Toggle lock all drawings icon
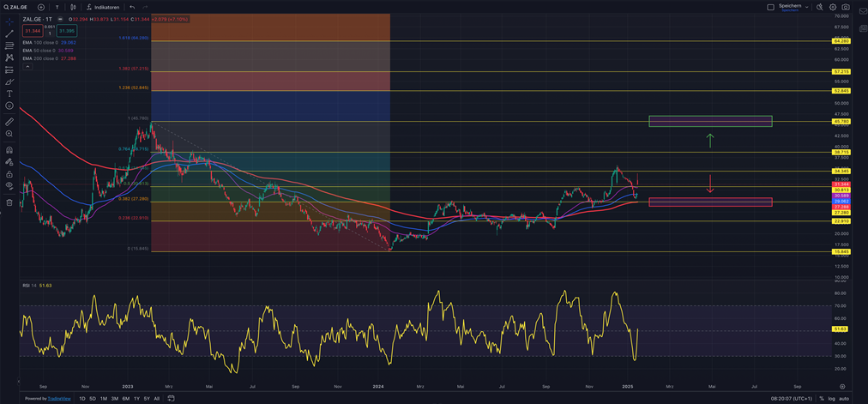The image size is (868, 404). point(9,172)
